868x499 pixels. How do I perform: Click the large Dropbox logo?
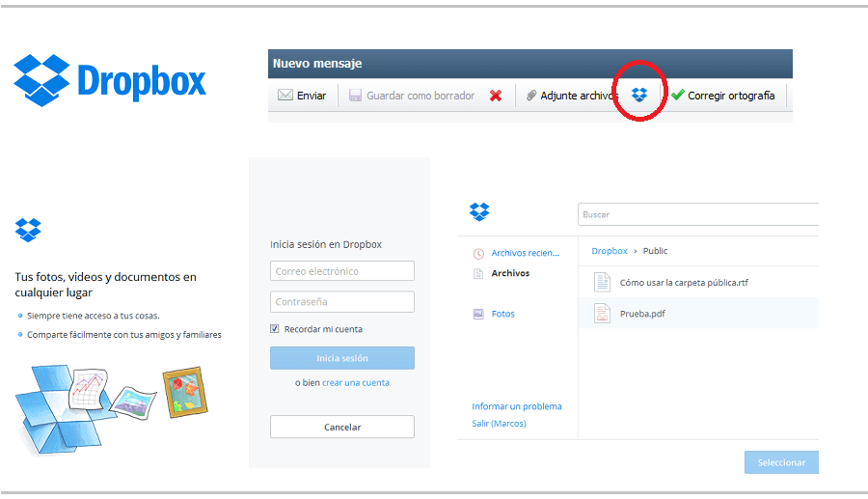tap(110, 81)
